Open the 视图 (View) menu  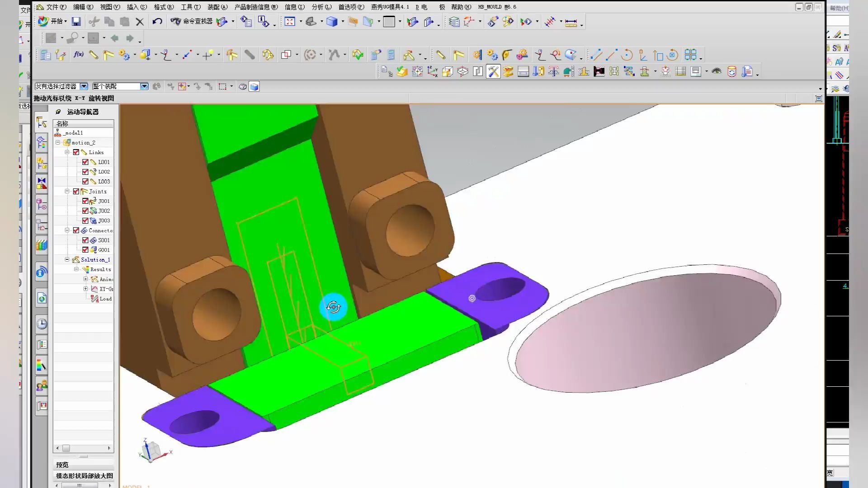coord(109,7)
